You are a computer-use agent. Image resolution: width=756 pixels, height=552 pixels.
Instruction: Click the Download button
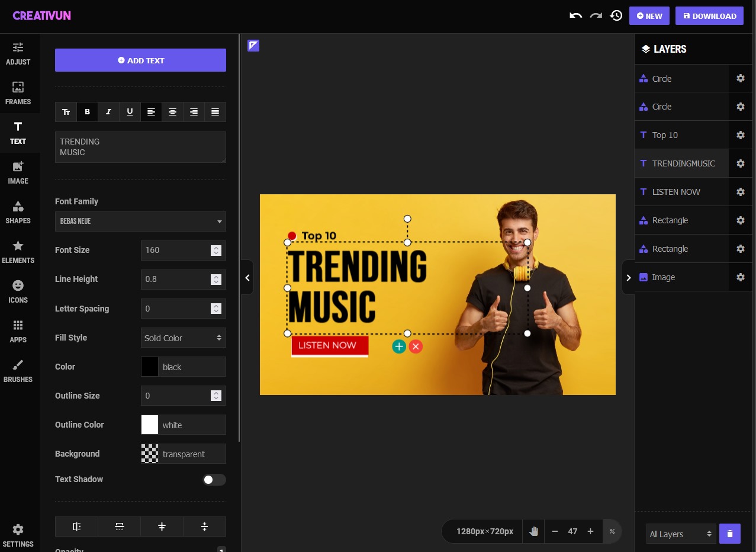point(709,16)
